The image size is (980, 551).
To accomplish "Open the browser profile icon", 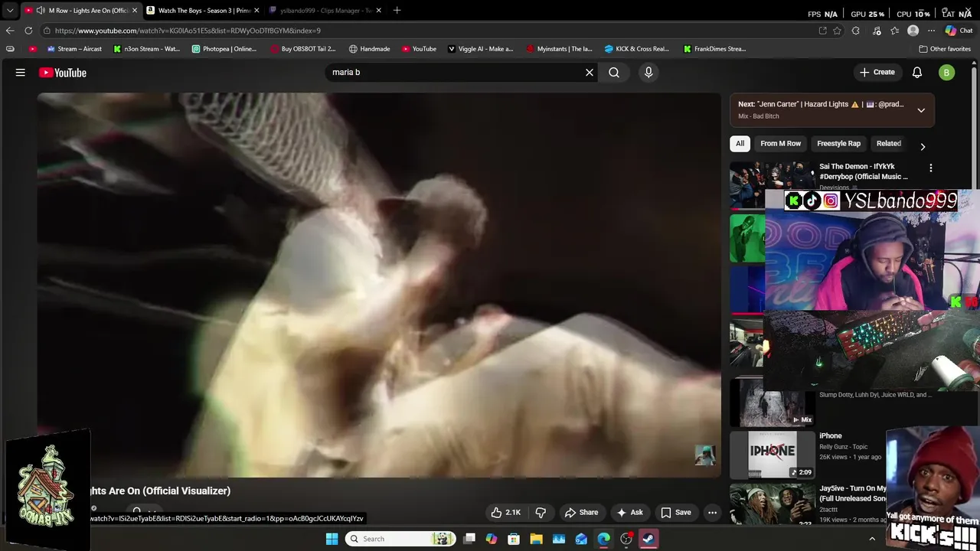I will pos(913,31).
